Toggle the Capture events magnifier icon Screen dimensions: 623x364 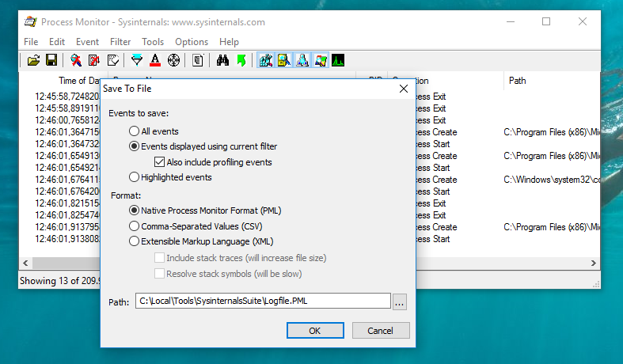pyautogui.click(x=76, y=60)
